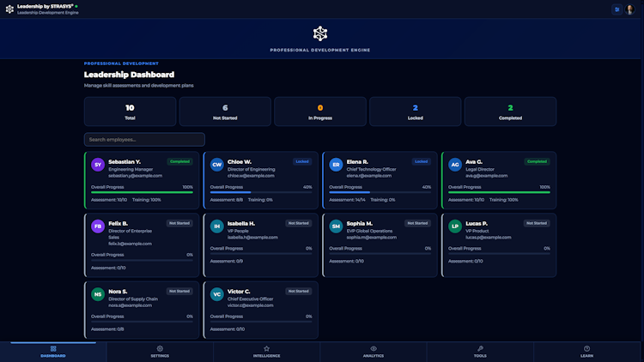Click the blue icon beside profile avatar

617,9
